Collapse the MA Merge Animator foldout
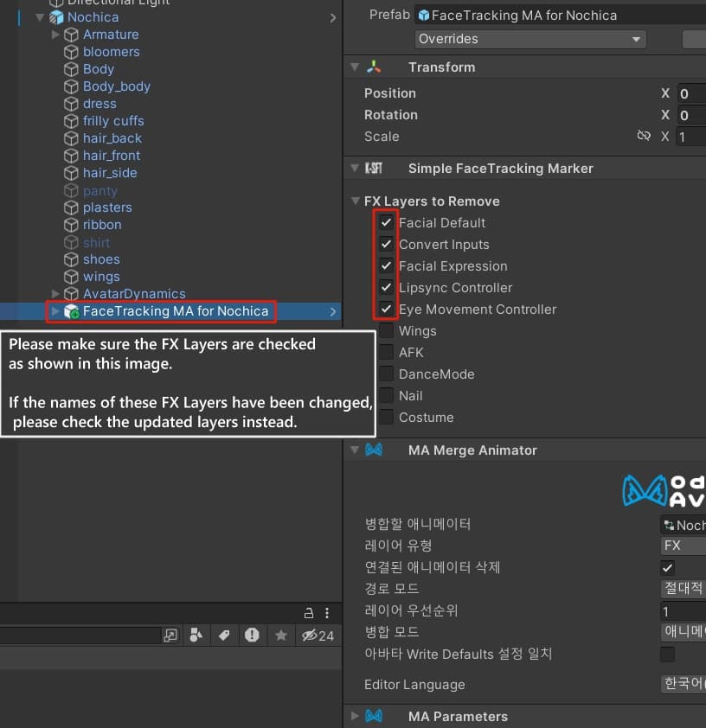Screen dimensions: 706x728 point(355,450)
